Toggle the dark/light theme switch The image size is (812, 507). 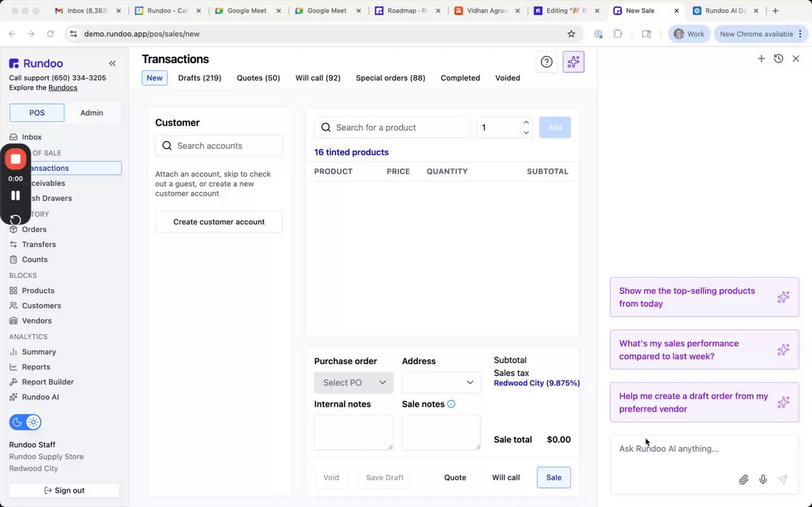click(25, 422)
